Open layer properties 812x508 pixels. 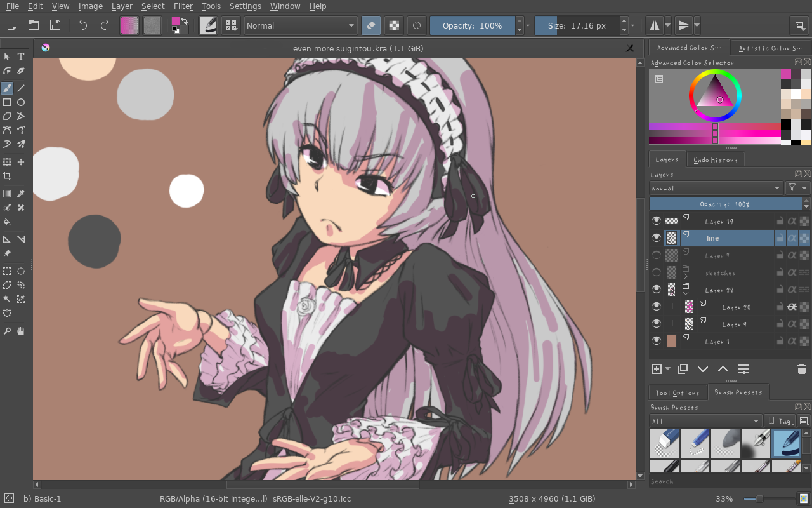743,369
